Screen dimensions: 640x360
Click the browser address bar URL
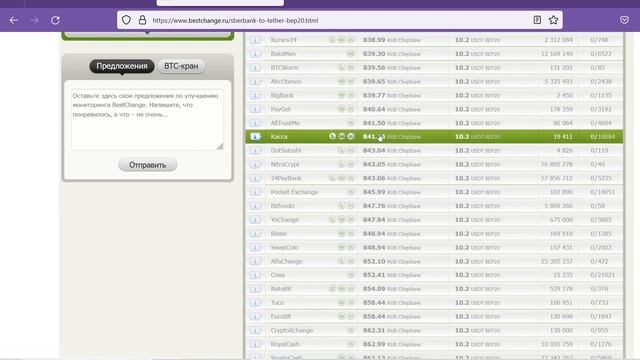coord(235,20)
